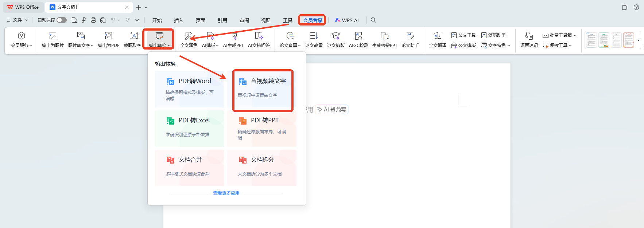The height and width of the screenshot is (228, 644).
Task: Switch to the 视图 tab
Action: click(x=266, y=20)
